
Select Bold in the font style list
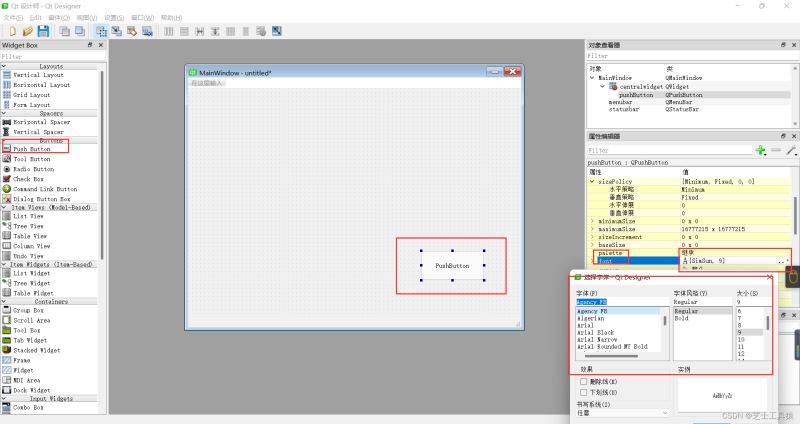click(682, 318)
